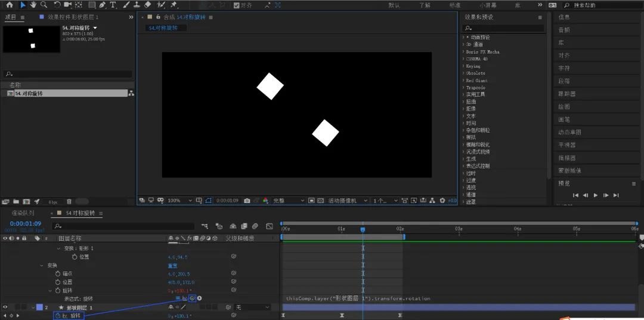
Task: Click the 形状图层 1 label color swatch
Action: tap(39, 307)
